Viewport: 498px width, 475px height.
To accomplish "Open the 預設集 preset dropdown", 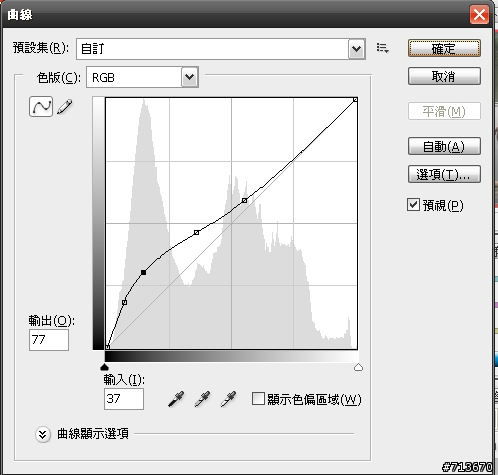I will pyautogui.click(x=221, y=49).
